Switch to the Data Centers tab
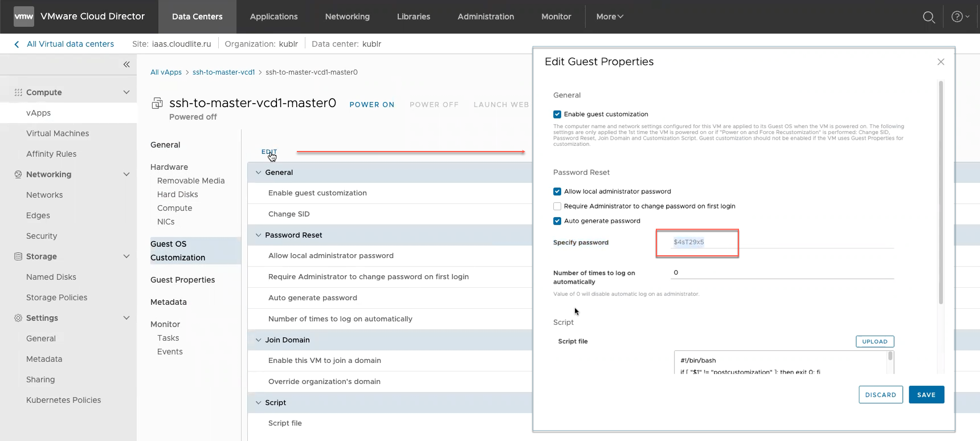 pyautogui.click(x=197, y=17)
